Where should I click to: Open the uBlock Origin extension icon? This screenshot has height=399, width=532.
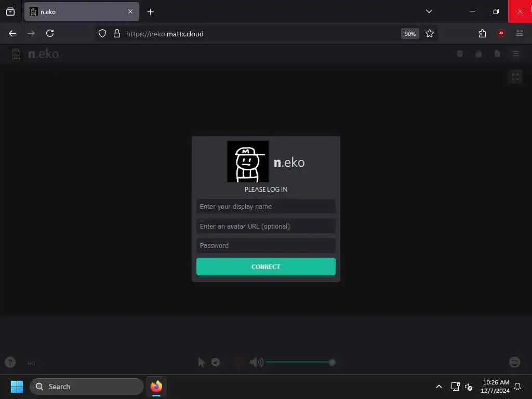pos(501,33)
